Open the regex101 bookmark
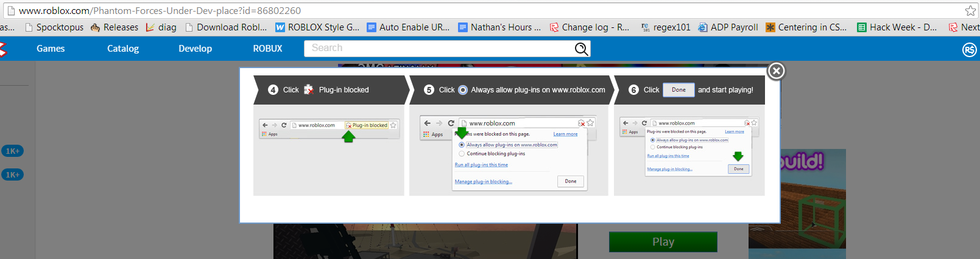This screenshot has height=259, width=980. coord(666,27)
